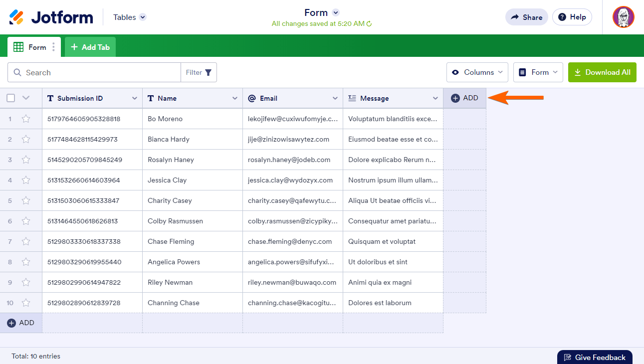Open the user avatar profile menu
The width and height of the screenshot is (644, 364).
[623, 17]
